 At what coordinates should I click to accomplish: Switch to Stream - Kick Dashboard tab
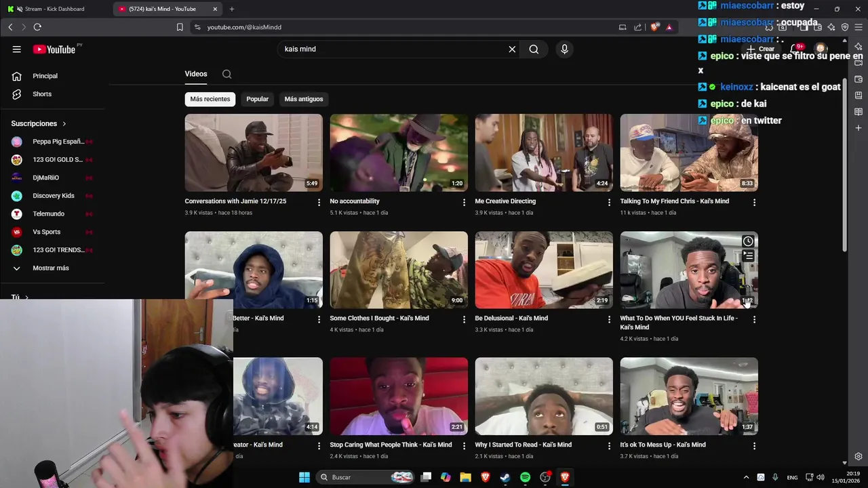click(57, 9)
